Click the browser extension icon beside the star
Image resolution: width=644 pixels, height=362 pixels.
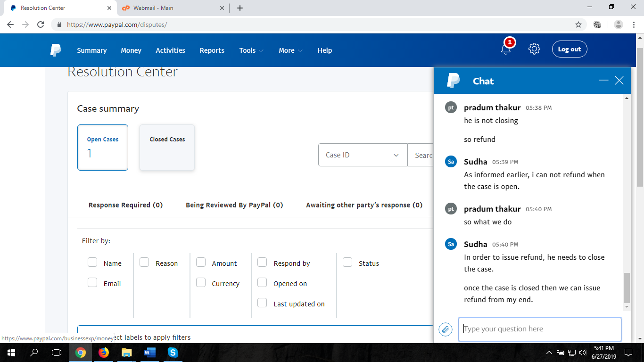[x=597, y=25]
